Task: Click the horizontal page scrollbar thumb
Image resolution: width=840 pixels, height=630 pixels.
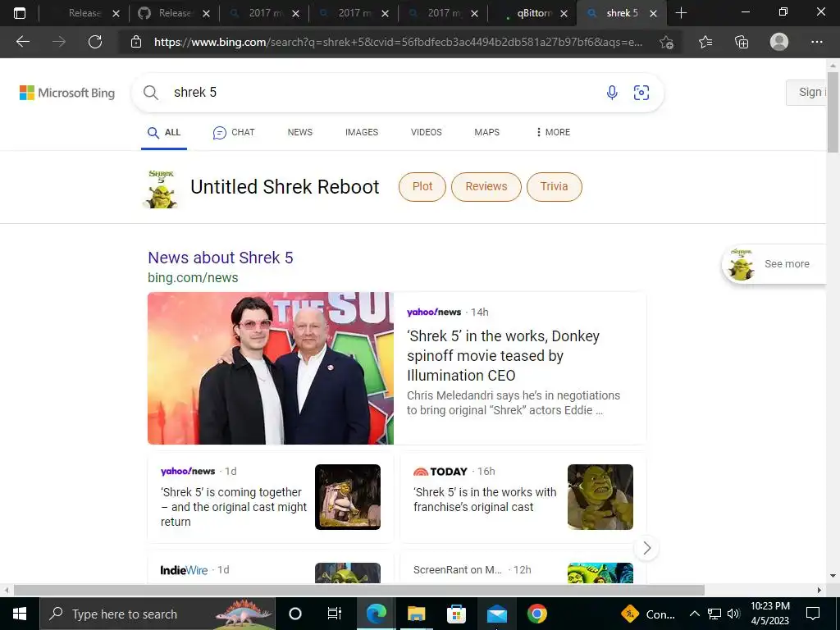Action: tap(359, 591)
